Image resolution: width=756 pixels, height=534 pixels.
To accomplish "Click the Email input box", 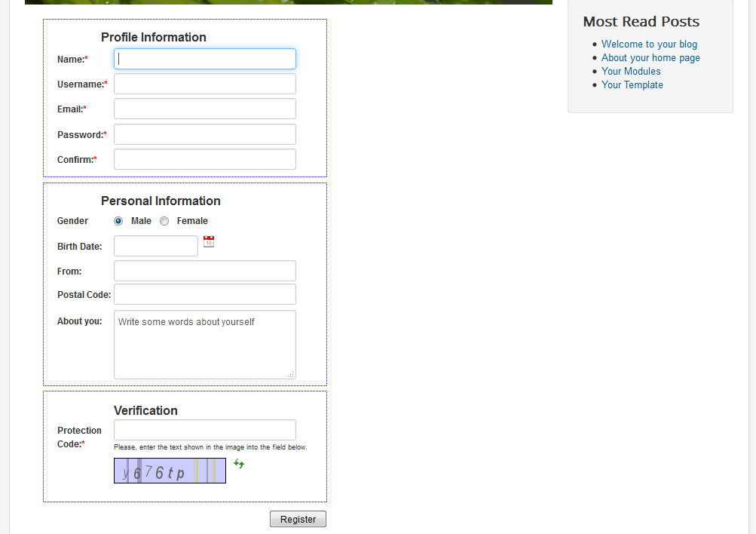I will 205,109.
